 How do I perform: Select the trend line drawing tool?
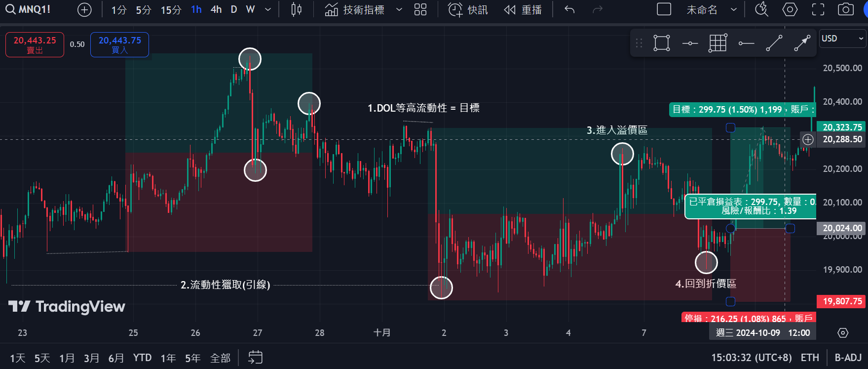(774, 43)
